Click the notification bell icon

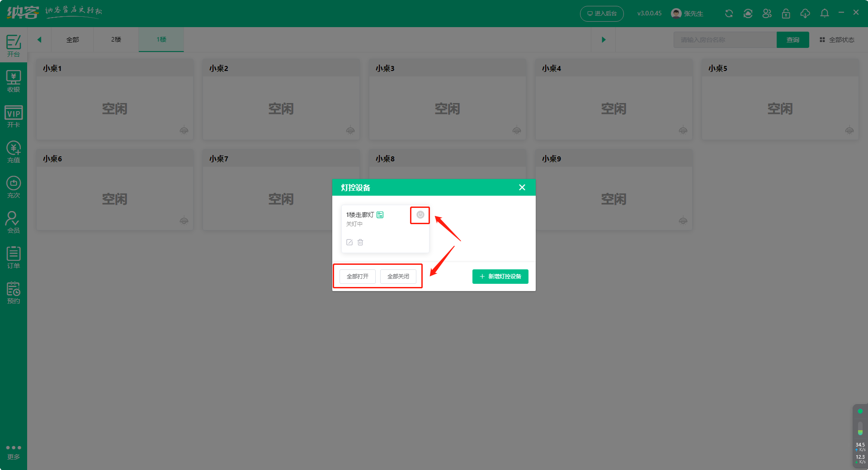click(x=825, y=14)
